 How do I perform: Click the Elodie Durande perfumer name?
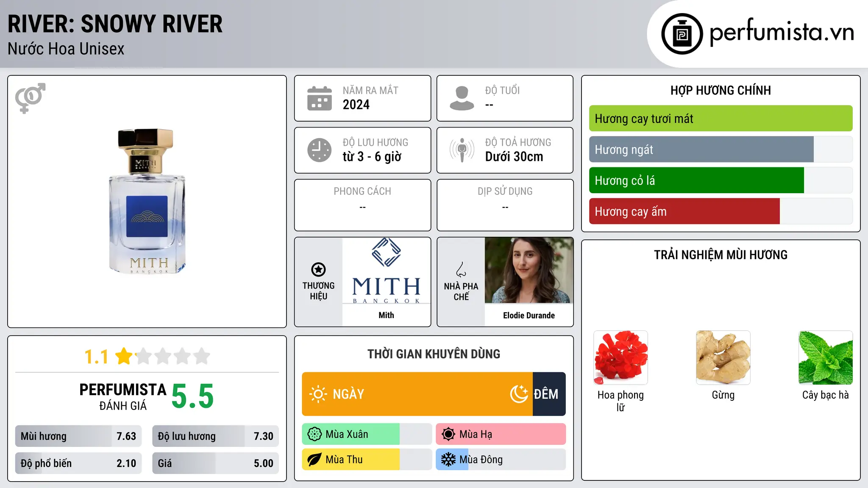(529, 315)
